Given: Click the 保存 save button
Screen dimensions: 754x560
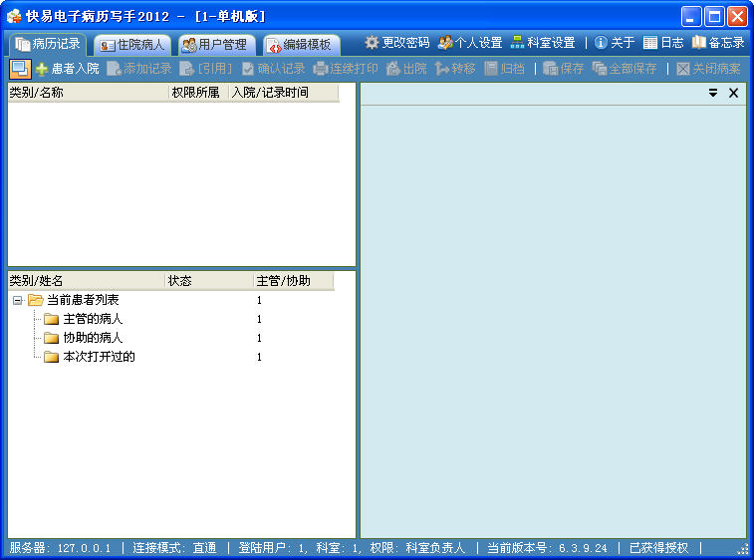Looking at the screenshot, I should [564, 69].
